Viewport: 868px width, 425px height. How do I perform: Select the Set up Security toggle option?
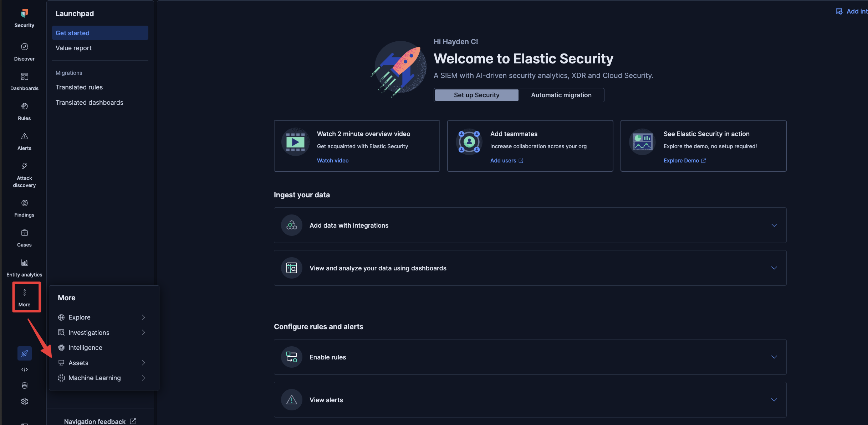(476, 95)
